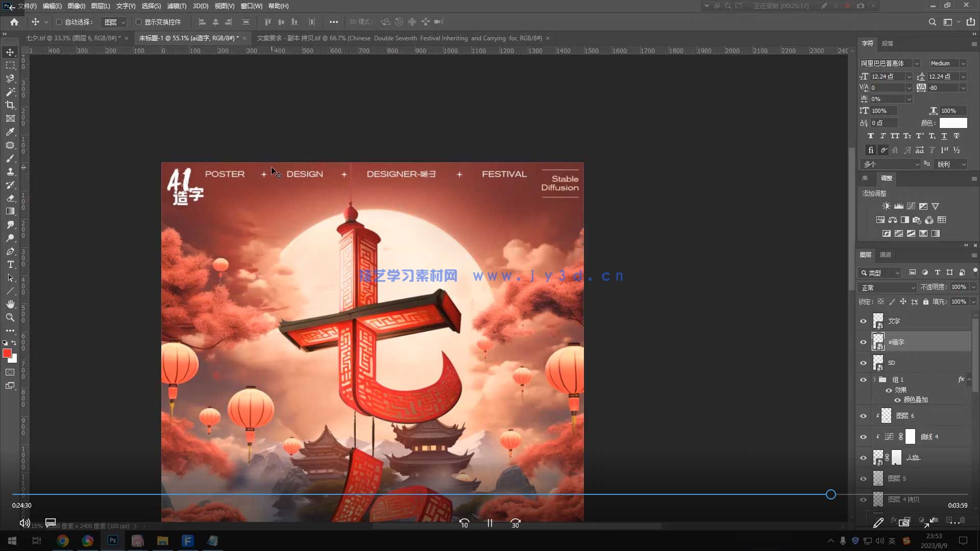Select the Eyedropper tool
Image resolution: width=980 pixels, height=551 pixels.
pos(10,131)
